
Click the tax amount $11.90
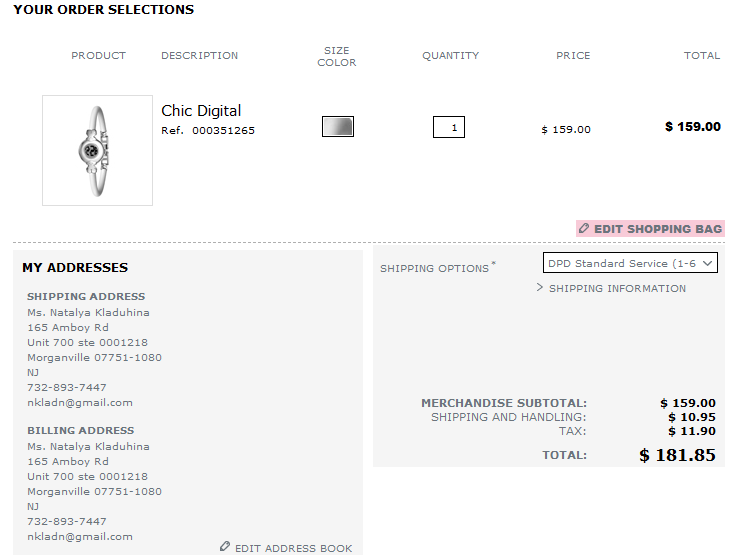[x=691, y=431]
